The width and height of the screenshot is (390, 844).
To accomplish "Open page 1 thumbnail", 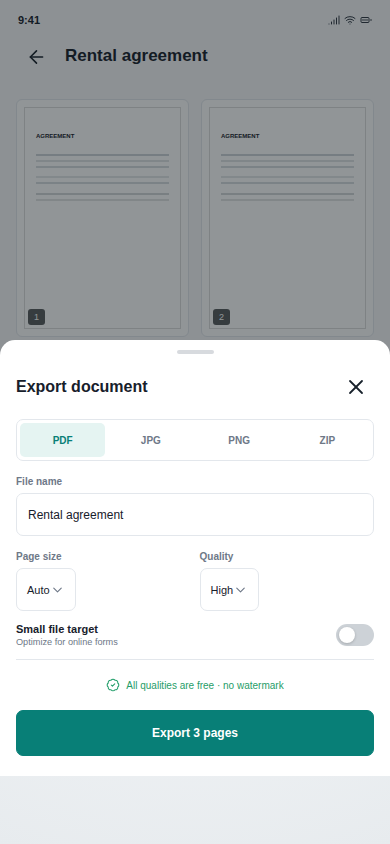I will tap(102, 218).
